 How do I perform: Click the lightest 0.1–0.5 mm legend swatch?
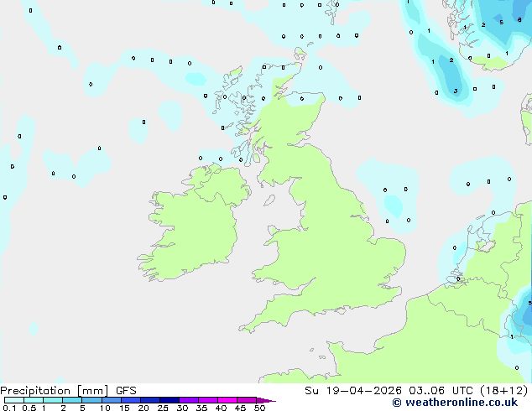[x=14, y=400]
